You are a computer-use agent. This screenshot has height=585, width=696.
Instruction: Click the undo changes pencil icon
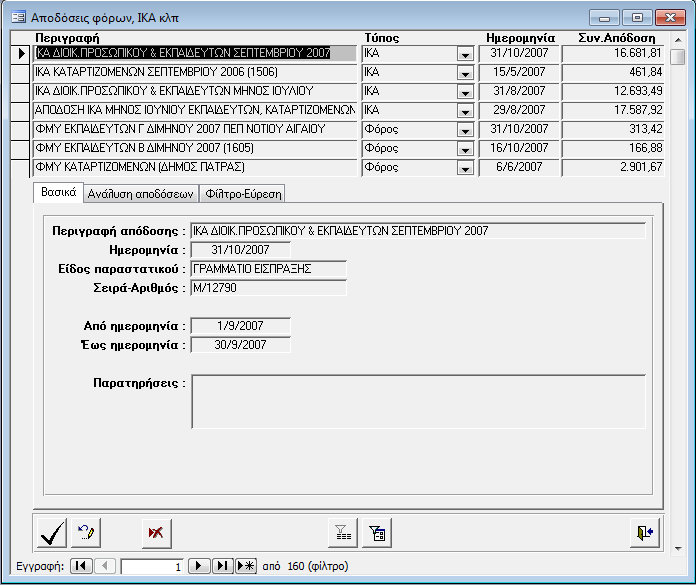(x=85, y=533)
